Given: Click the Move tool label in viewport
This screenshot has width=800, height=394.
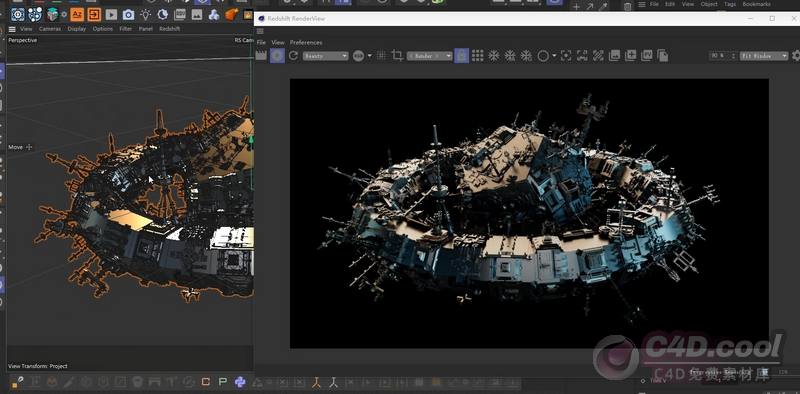Looking at the screenshot, I should 16,147.
